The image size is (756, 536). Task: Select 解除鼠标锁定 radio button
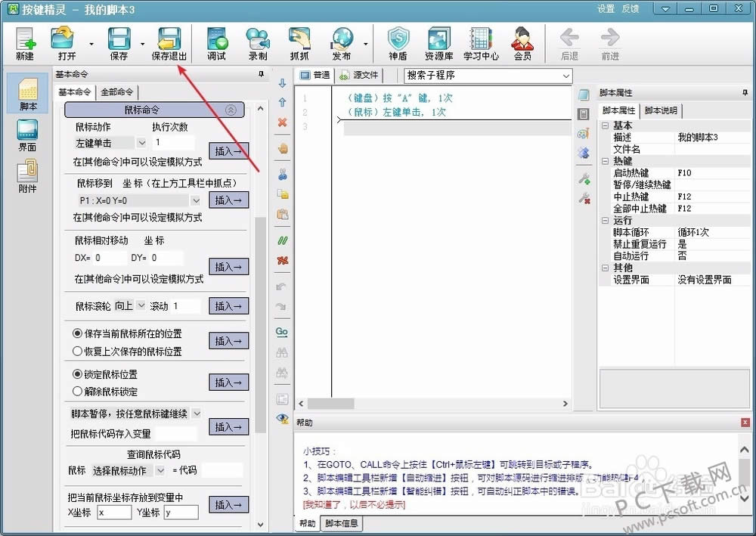(77, 392)
